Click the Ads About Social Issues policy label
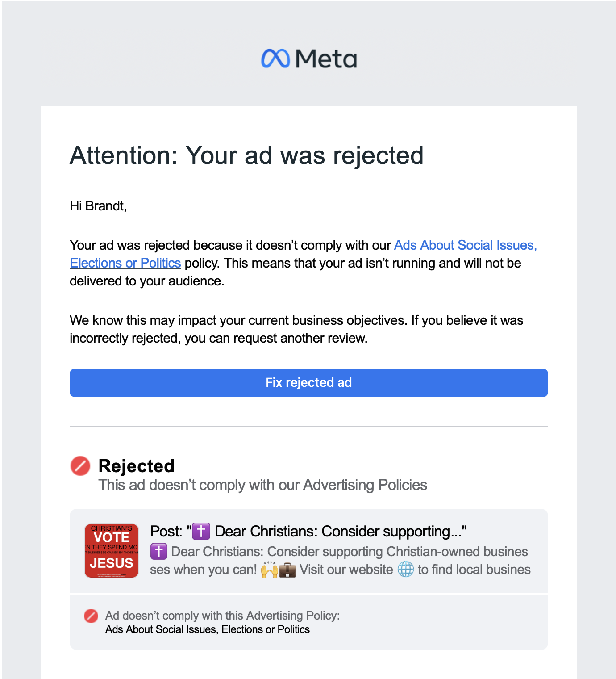Screen dimensions: 616x679 [x=208, y=629]
